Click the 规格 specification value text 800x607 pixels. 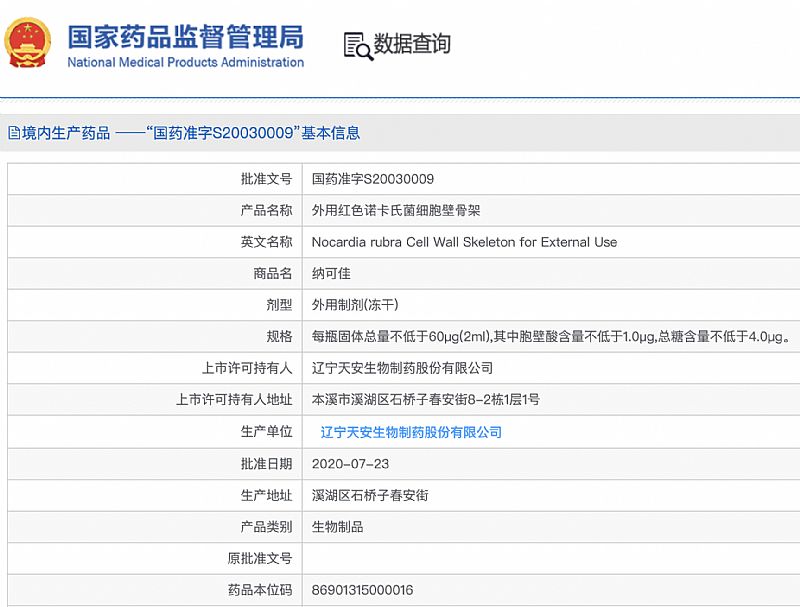(x=551, y=337)
